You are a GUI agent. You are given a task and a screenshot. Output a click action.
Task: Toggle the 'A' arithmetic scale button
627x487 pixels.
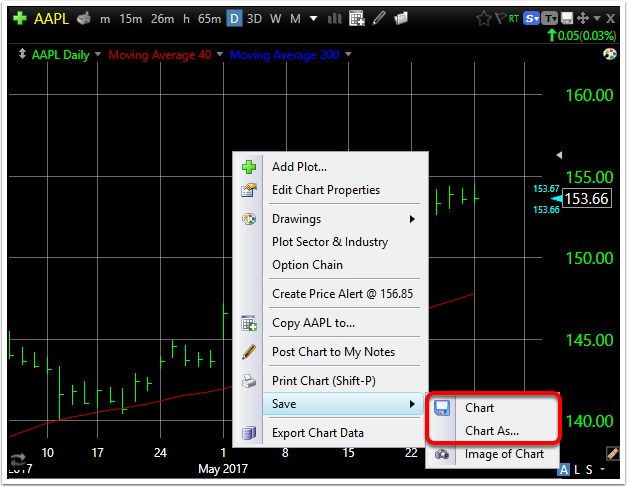click(x=564, y=469)
